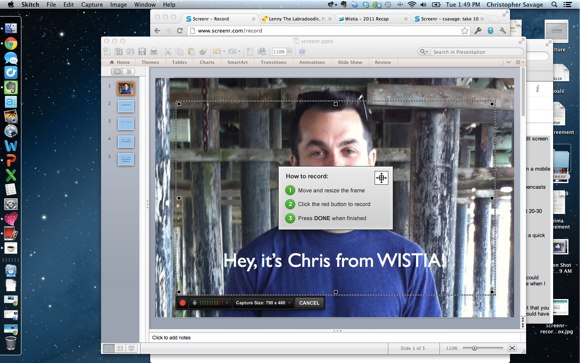Screen dimensions: 580x363
Task: Switch to slides thumbnail view tab above panel
Action: click(x=118, y=71)
